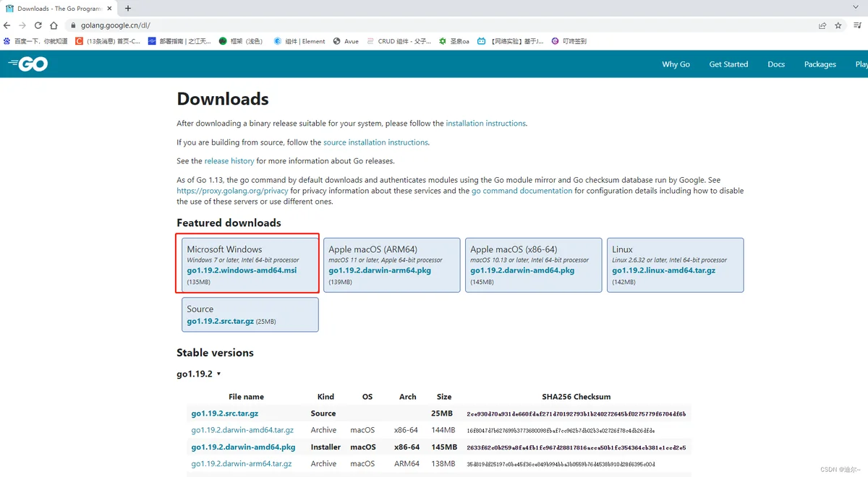
Task: Open the 圣泉oa bookmark
Action: point(454,41)
